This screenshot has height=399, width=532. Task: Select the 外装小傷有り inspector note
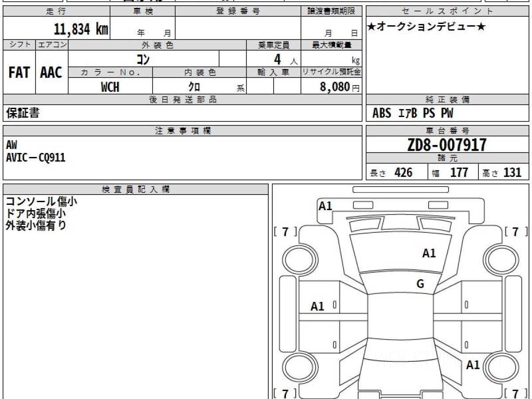pos(36,225)
